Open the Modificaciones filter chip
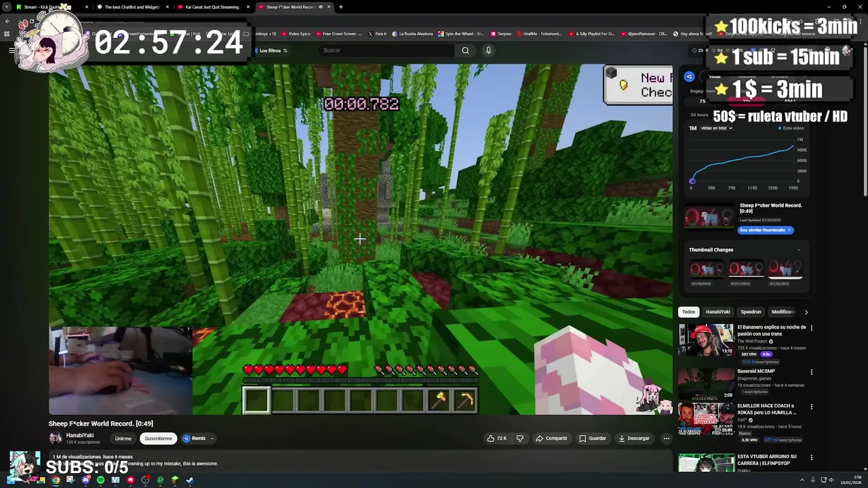 pos(783,312)
